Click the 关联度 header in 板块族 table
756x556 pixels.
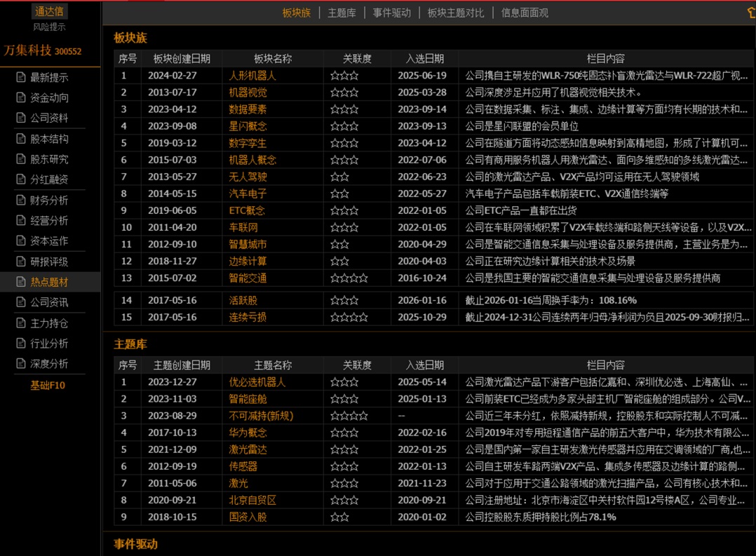tap(357, 59)
